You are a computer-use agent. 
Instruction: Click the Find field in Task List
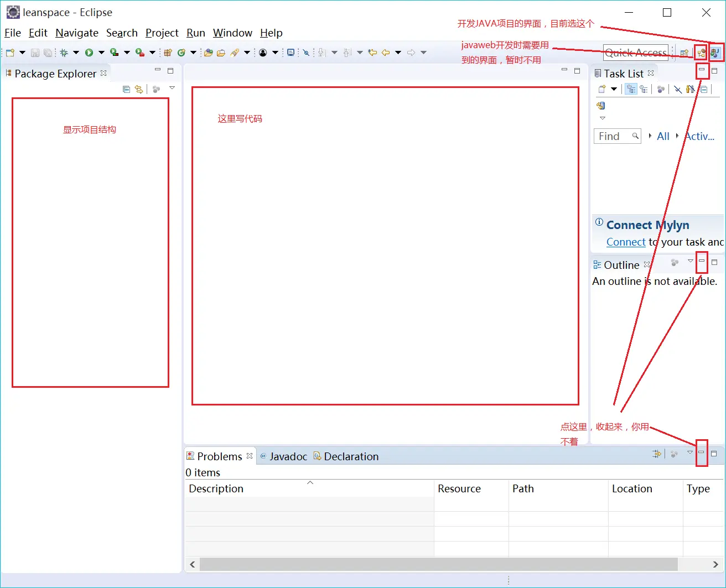pyautogui.click(x=617, y=136)
